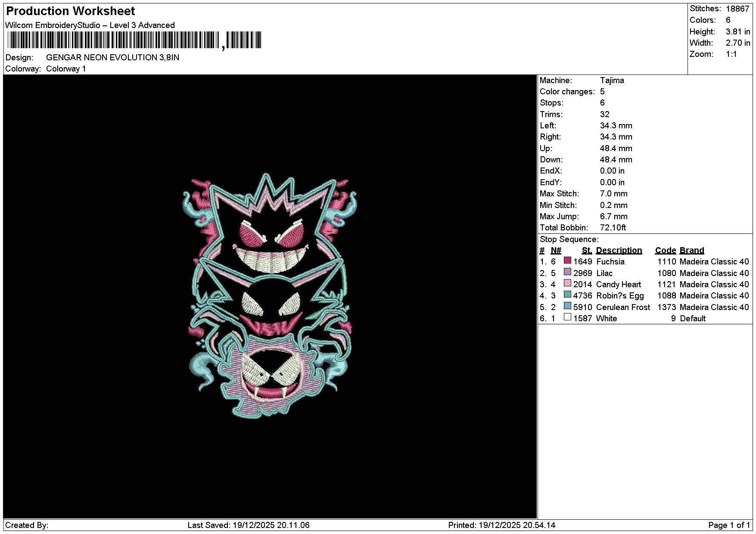Screen dimensions: 756x534
Task: Click the "Colorway 1" value
Action: point(66,69)
